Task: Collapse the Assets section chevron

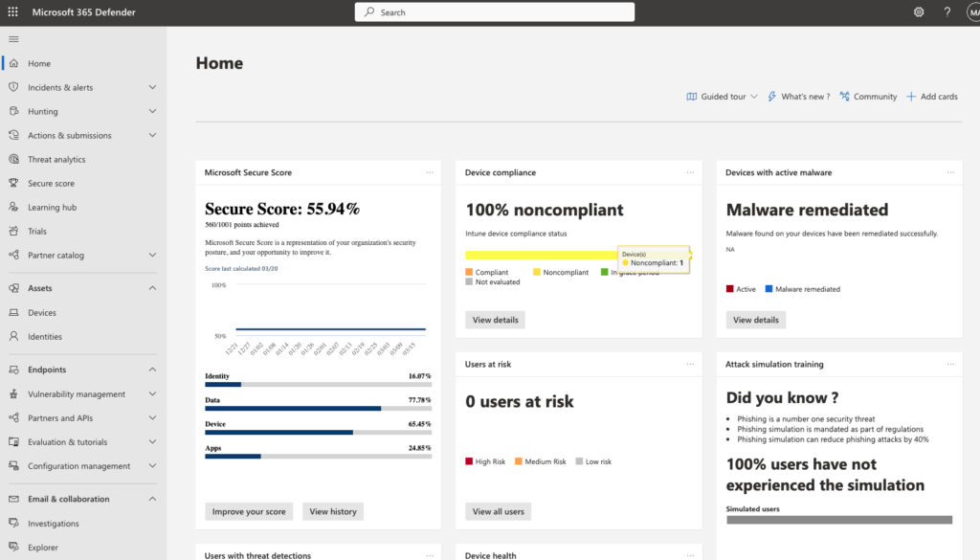Action: point(152,288)
